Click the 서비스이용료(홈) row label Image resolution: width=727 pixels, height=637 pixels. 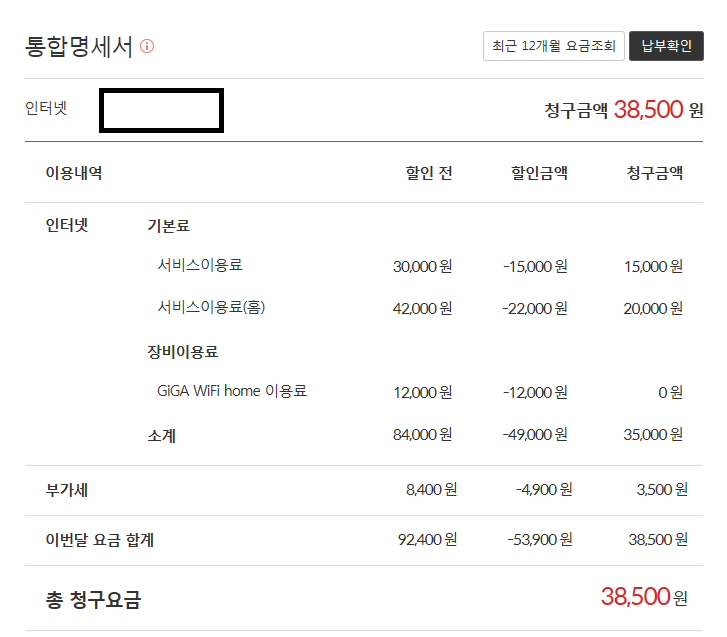pos(211,307)
